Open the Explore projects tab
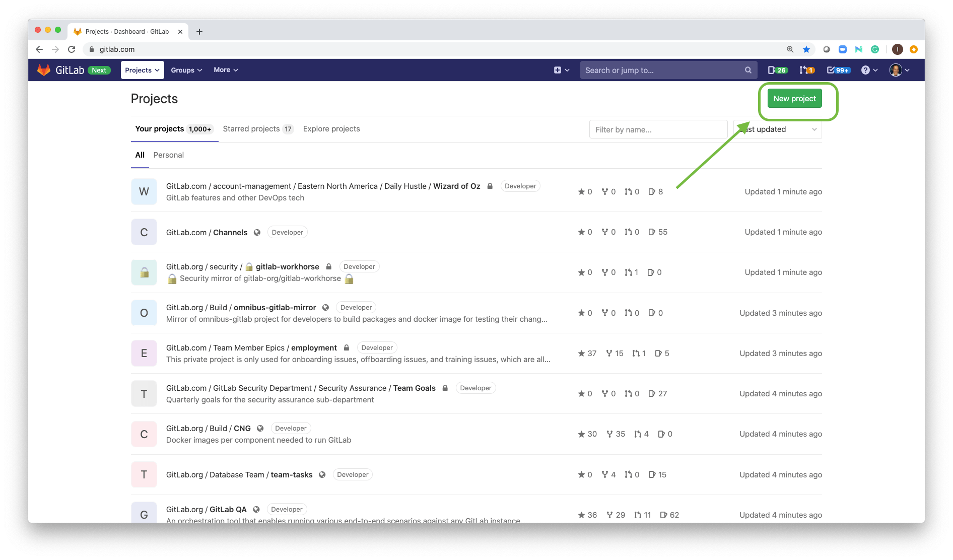 331,129
